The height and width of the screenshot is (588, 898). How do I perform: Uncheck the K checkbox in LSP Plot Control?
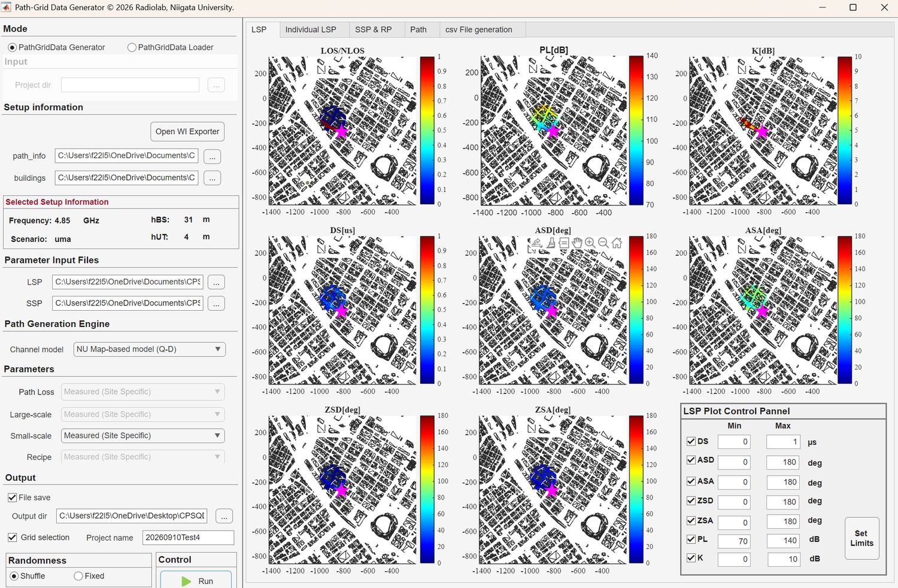691,558
